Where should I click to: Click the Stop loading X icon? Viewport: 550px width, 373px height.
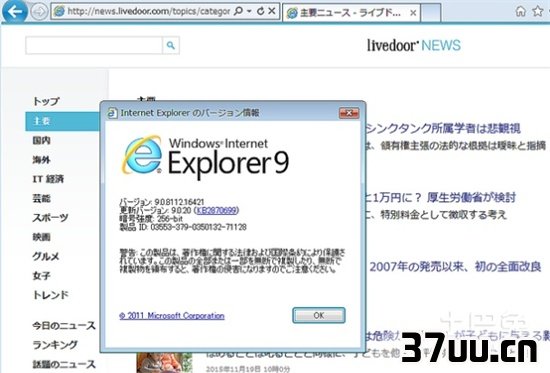(272, 11)
